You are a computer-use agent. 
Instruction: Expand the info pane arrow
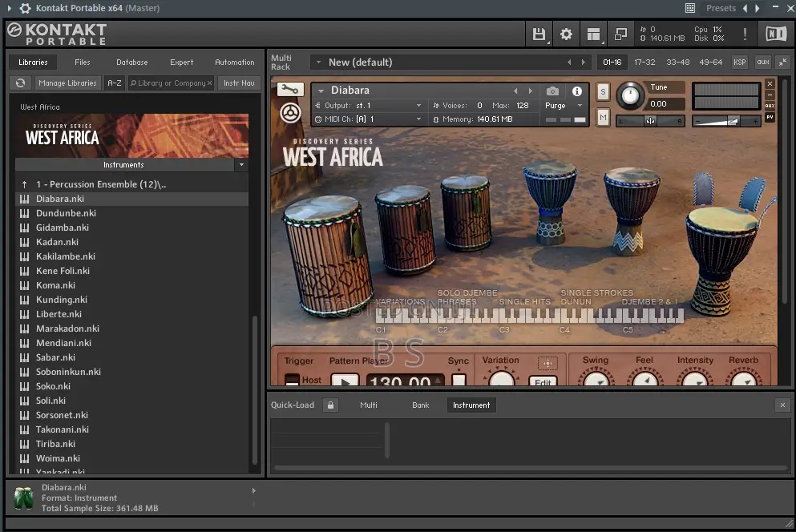(254, 491)
